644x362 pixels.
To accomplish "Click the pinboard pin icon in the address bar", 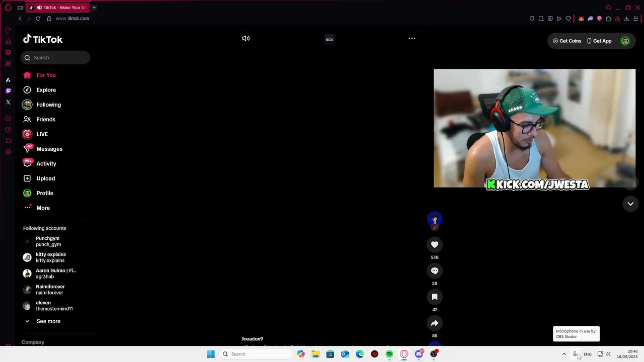I will point(532,19).
